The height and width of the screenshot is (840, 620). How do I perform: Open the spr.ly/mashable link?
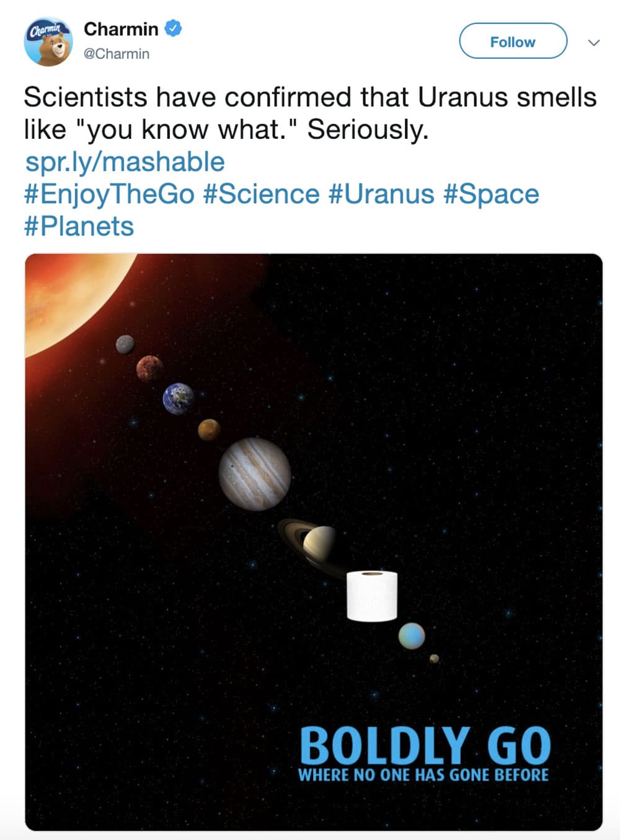(125, 162)
